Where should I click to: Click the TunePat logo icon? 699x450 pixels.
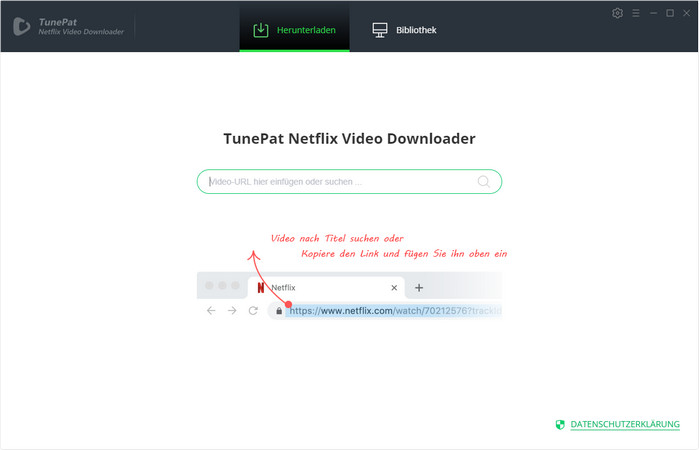20,26
